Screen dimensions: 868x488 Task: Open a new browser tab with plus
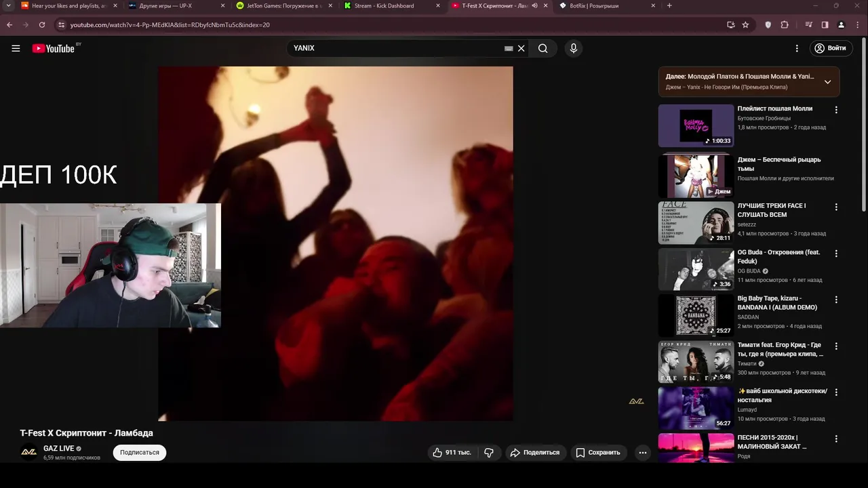[x=669, y=5]
